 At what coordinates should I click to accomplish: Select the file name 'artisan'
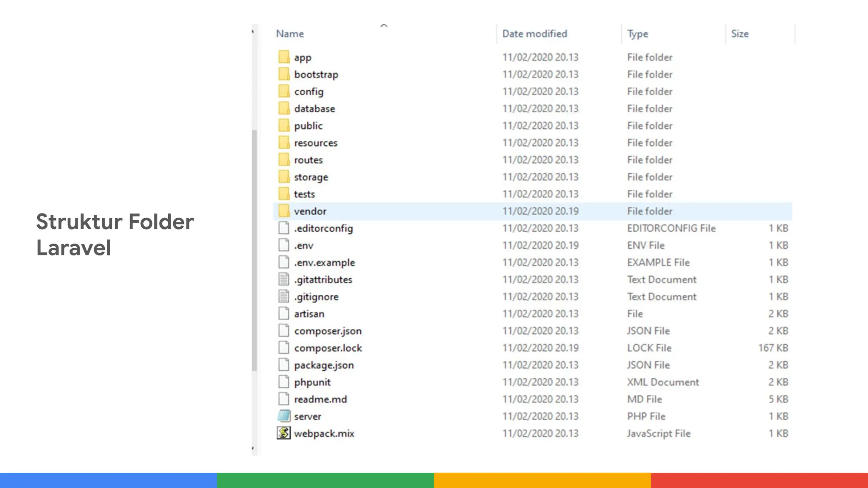[x=309, y=314]
